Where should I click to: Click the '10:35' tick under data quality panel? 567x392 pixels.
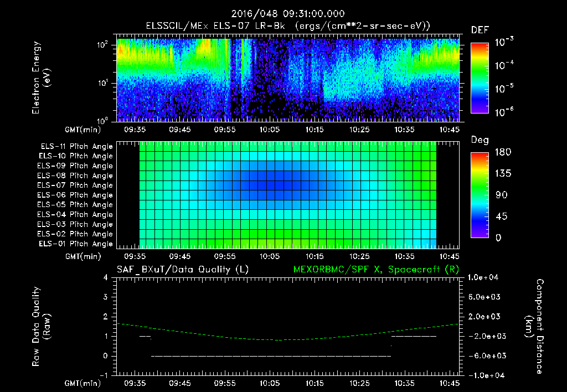405,383
